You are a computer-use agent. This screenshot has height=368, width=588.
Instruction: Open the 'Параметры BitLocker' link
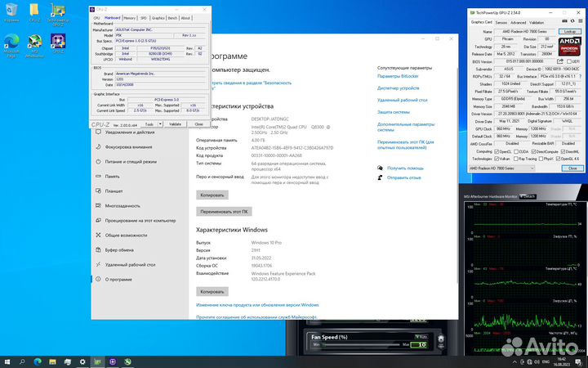398,76
